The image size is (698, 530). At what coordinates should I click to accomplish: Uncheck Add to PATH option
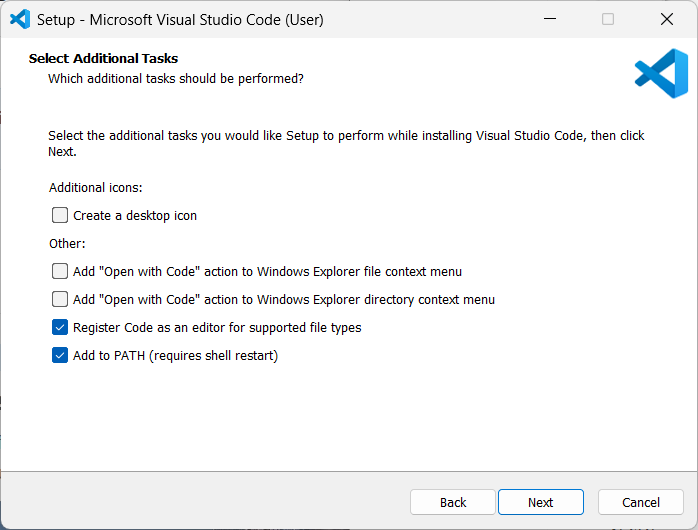60,355
